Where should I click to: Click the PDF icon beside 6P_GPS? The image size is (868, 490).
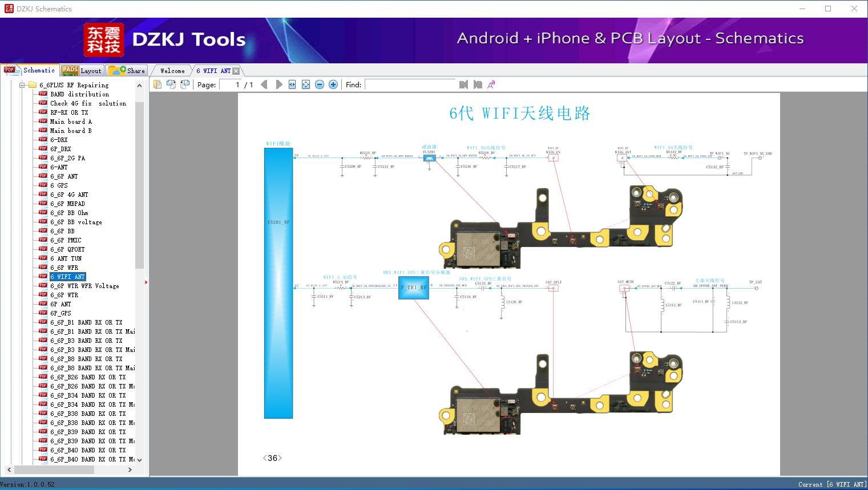click(x=43, y=313)
